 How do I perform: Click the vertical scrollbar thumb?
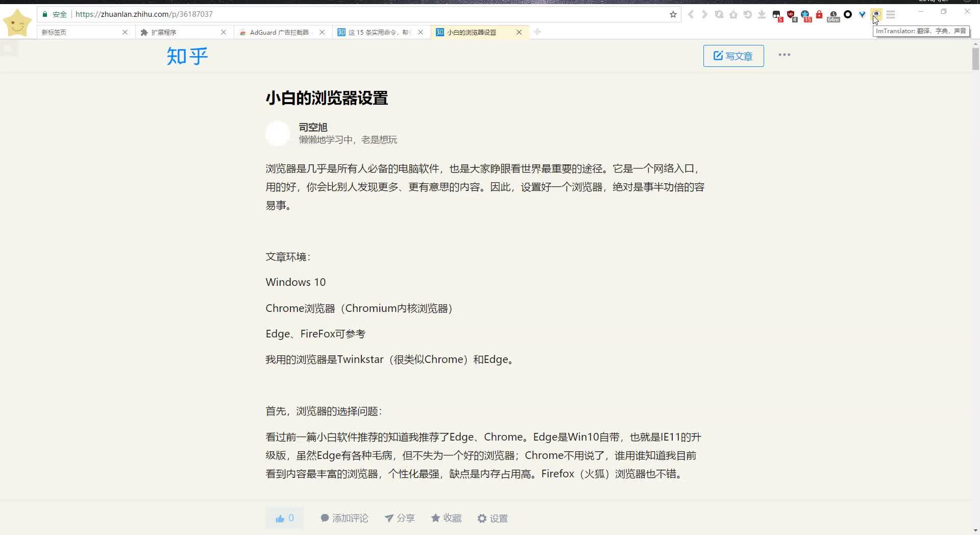coord(975,59)
